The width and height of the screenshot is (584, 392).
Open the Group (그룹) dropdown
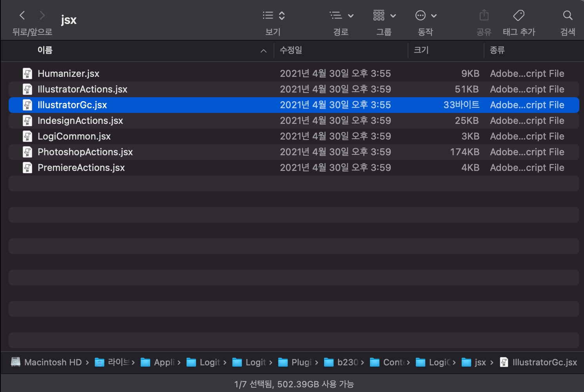384,15
